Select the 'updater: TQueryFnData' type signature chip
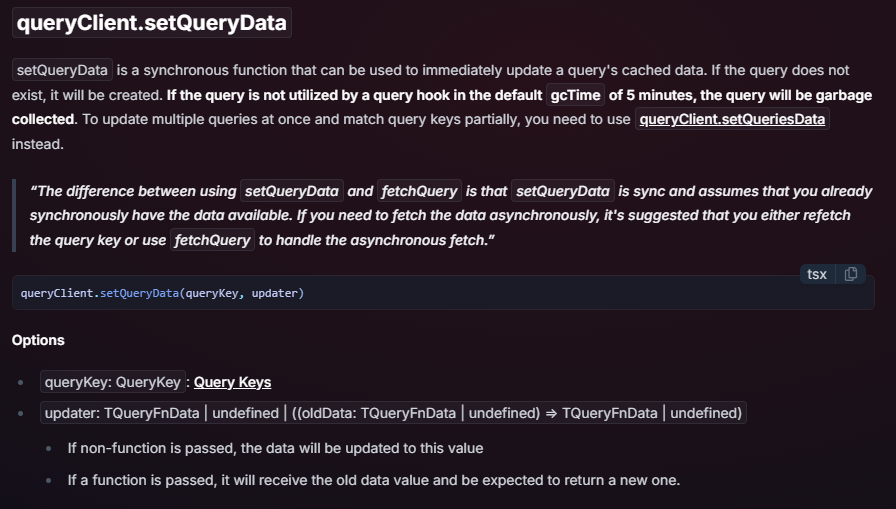896x509 pixels. click(x=393, y=413)
